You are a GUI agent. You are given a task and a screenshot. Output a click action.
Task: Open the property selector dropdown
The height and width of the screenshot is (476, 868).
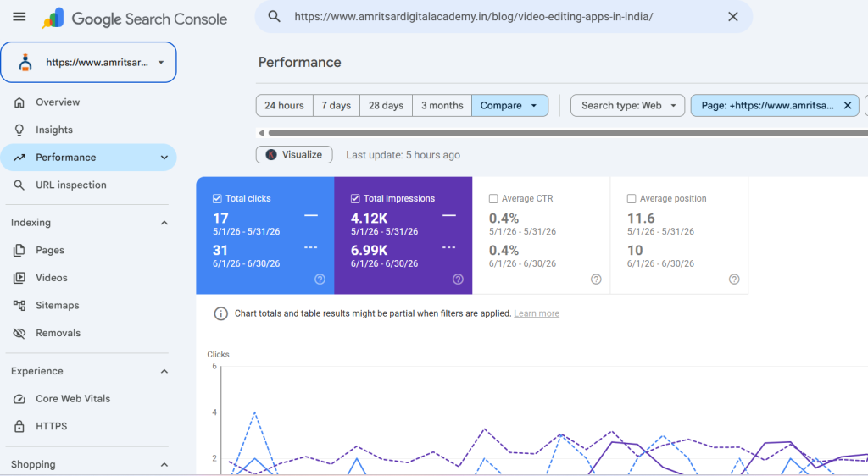[x=88, y=63]
